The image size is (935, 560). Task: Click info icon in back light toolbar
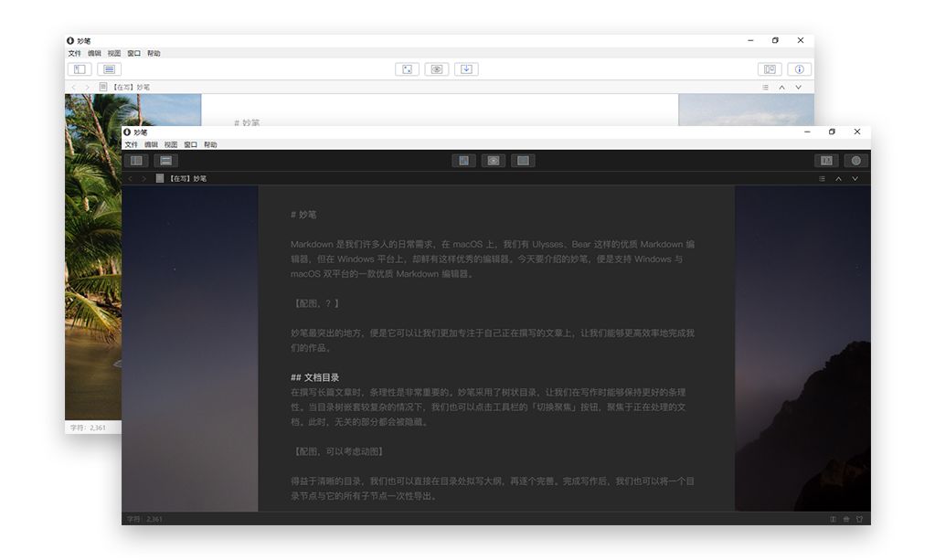tap(799, 69)
